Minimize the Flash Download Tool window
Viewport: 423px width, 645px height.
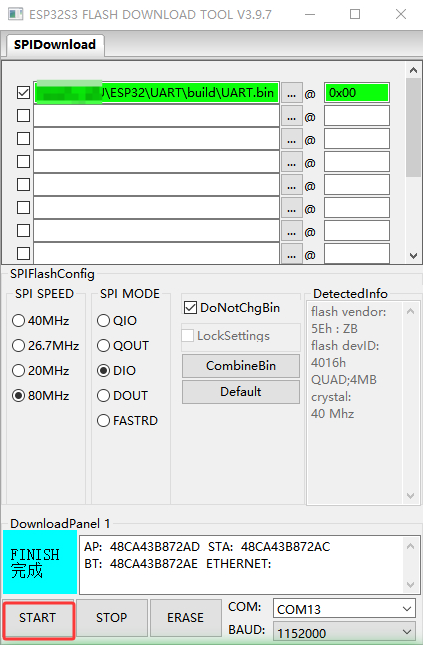tap(310, 14)
